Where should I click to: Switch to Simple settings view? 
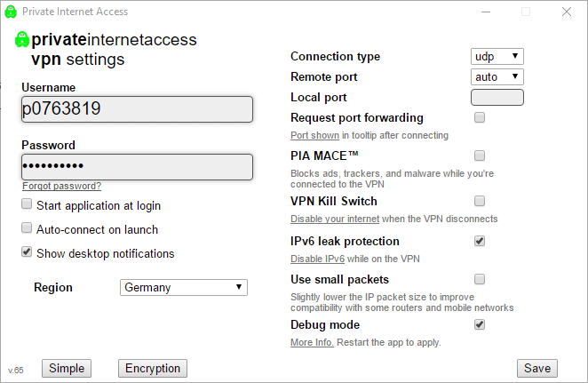point(67,369)
